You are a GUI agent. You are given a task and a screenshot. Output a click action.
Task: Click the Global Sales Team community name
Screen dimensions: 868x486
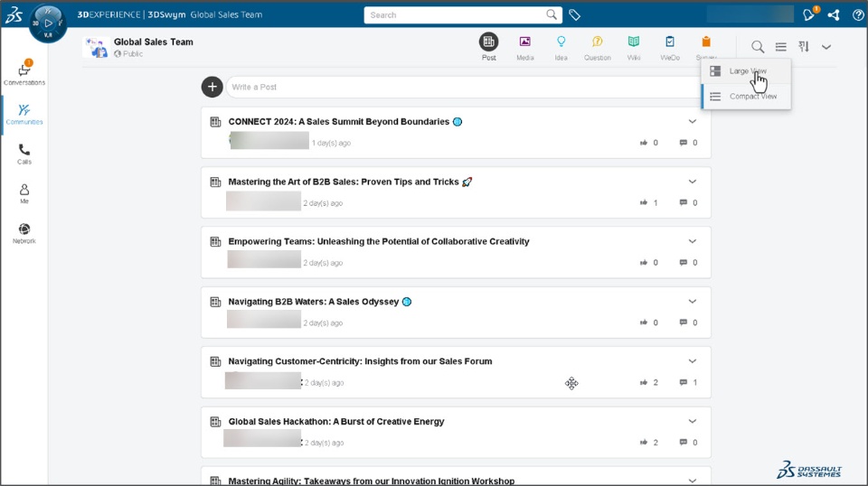pyautogui.click(x=154, y=42)
